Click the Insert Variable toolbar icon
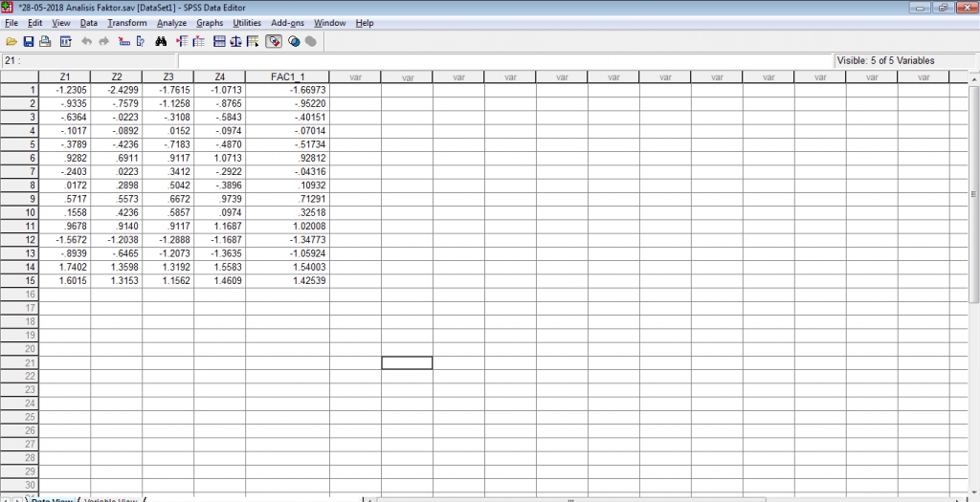This screenshot has width=980, height=502. coord(199,41)
